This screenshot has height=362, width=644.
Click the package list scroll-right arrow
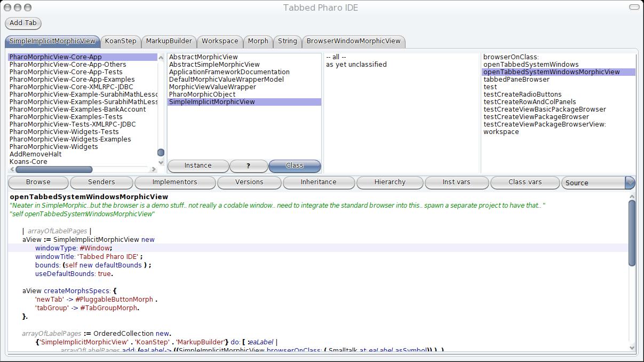(154, 169)
